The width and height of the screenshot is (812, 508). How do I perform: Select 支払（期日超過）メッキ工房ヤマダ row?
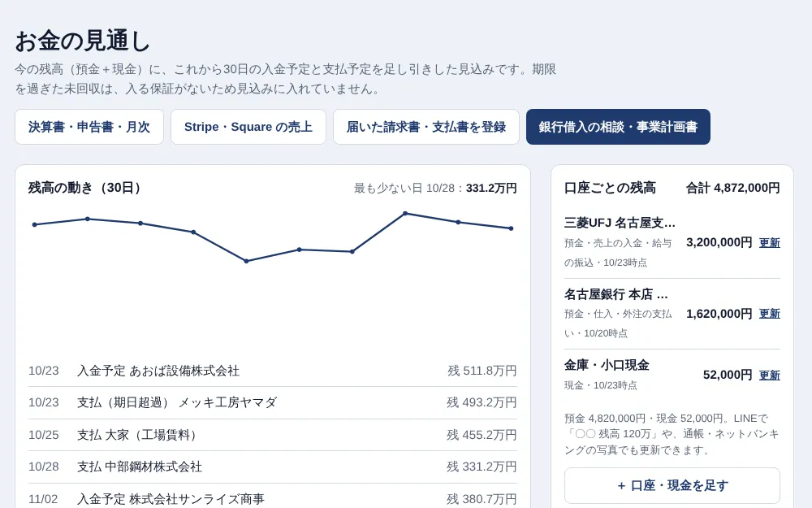tap(272, 403)
